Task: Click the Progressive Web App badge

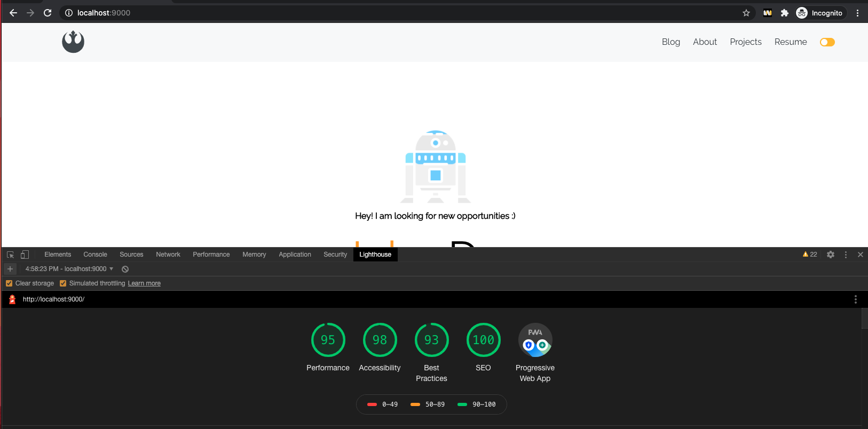Action: coord(535,340)
